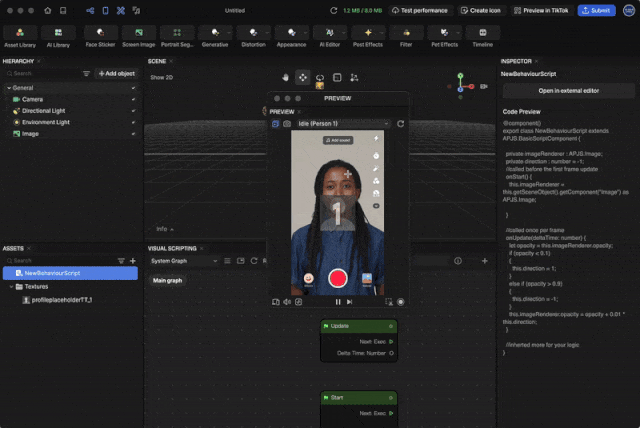The height and width of the screenshot is (428, 640).
Task: Switch to the Hierarchy tab
Action: [x=18, y=61]
